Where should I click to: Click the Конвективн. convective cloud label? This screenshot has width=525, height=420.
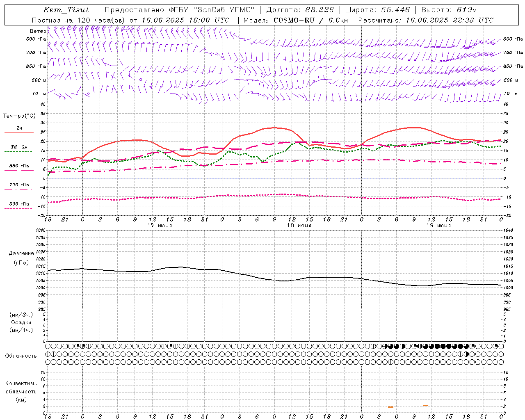21,383
